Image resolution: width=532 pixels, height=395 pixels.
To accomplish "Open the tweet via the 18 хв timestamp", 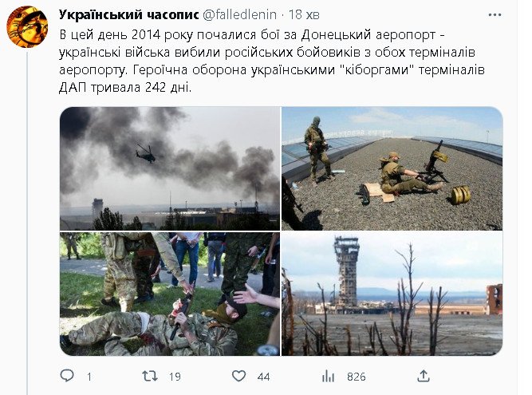I will click(304, 14).
